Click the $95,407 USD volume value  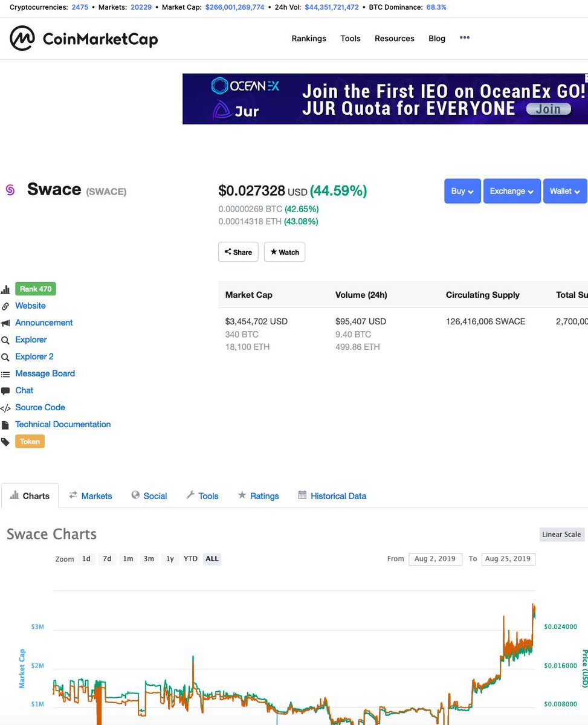click(x=361, y=321)
